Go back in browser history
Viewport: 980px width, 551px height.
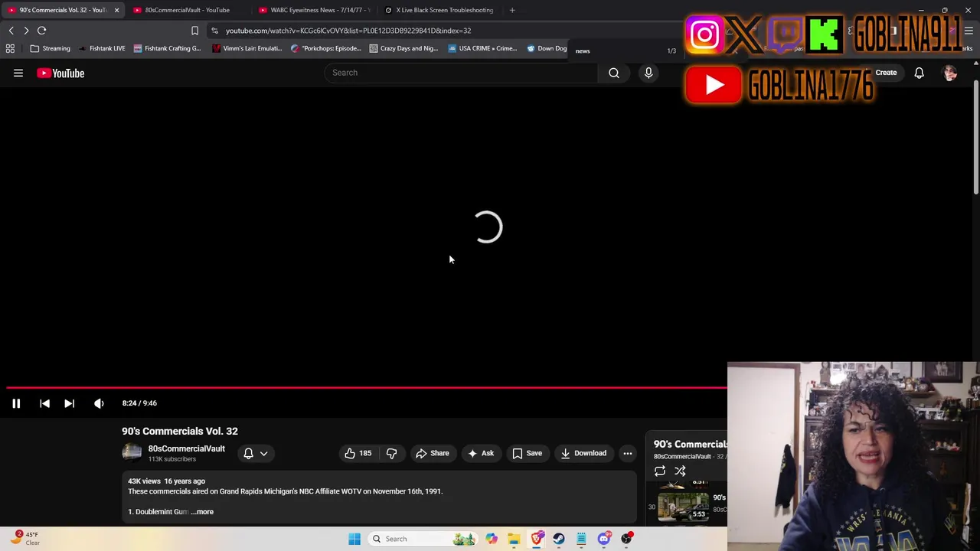point(11,31)
